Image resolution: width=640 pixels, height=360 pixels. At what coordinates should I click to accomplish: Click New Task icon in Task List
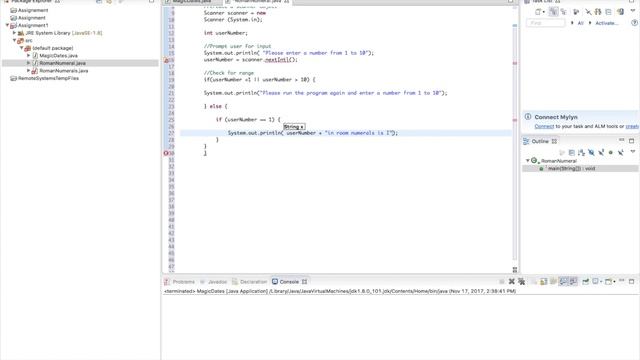click(x=539, y=12)
